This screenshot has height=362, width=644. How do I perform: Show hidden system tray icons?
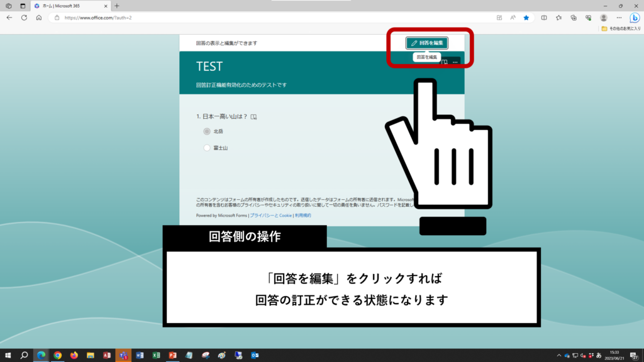click(559, 356)
